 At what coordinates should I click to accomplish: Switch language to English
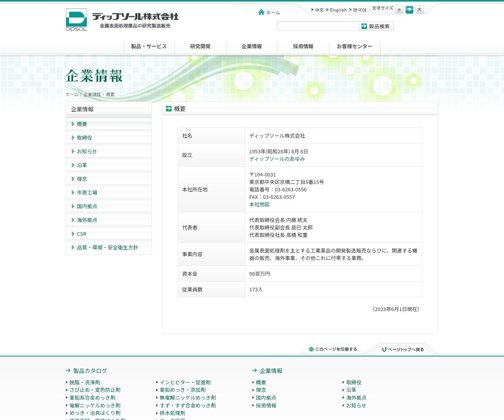(x=336, y=10)
